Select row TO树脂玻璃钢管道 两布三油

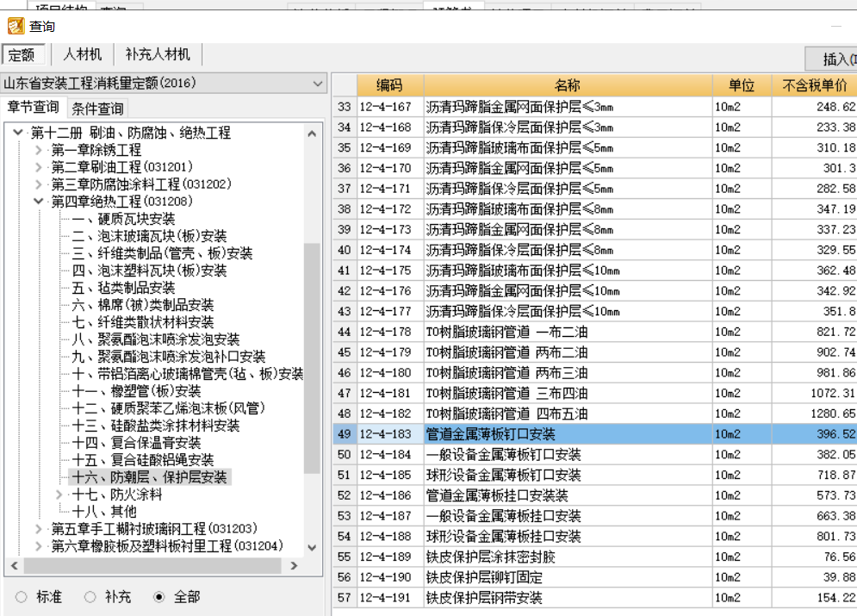[594, 373]
